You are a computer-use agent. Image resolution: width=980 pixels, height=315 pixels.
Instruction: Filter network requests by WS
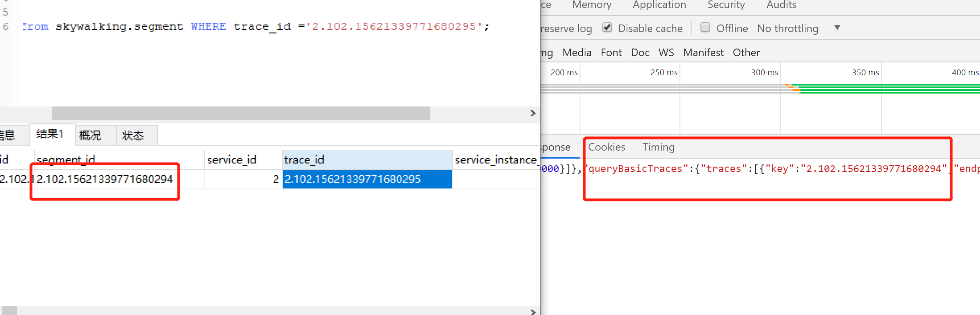click(x=666, y=53)
